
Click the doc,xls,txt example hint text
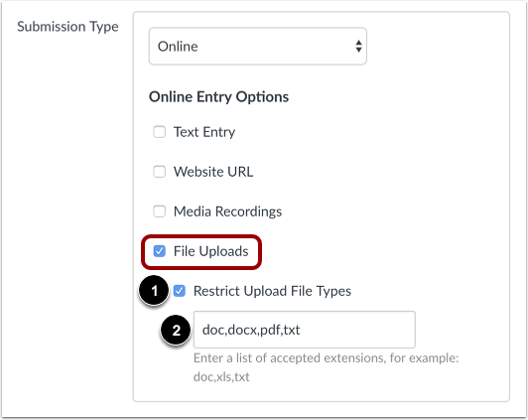(x=221, y=376)
